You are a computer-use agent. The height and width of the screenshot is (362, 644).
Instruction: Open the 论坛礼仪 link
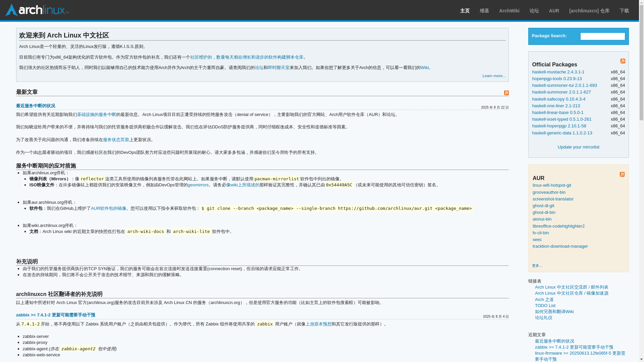click(543, 318)
